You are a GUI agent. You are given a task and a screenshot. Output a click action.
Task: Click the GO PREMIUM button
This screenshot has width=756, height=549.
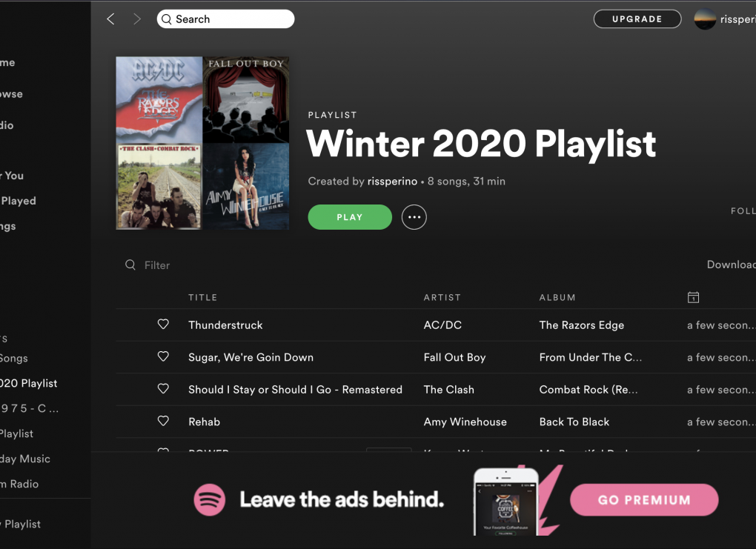pyautogui.click(x=644, y=500)
